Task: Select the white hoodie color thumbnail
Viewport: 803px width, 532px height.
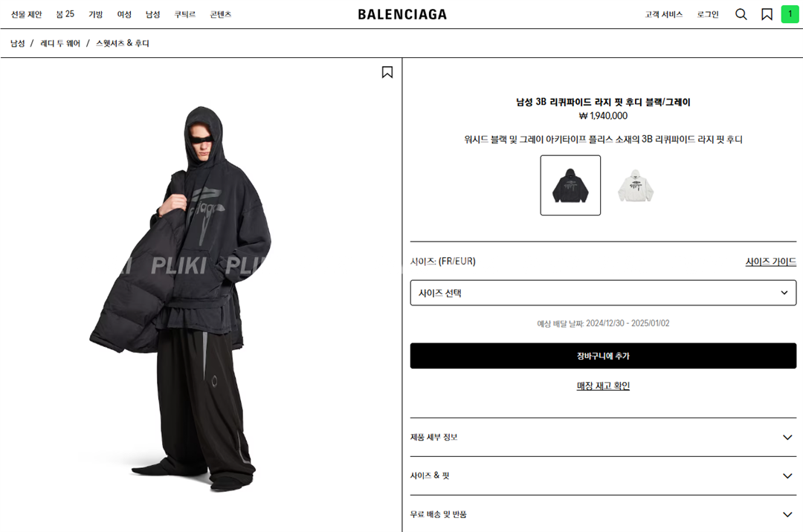Action: click(x=636, y=185)
